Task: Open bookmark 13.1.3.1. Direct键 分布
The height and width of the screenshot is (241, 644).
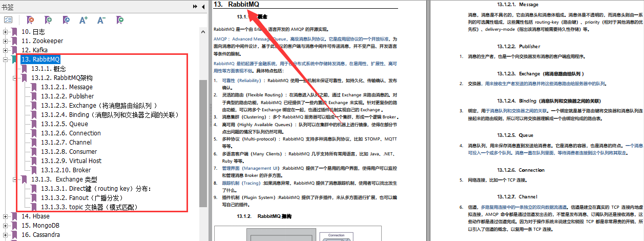Action: pos(96,189)
